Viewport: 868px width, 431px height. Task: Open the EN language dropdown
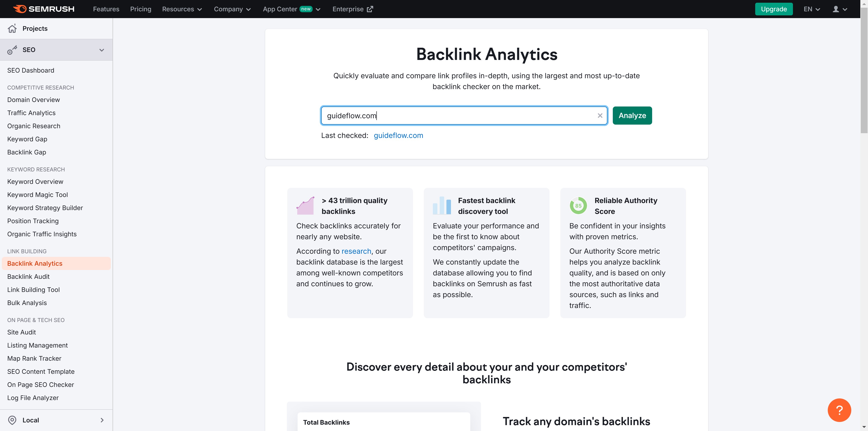[x=811, y=9]
